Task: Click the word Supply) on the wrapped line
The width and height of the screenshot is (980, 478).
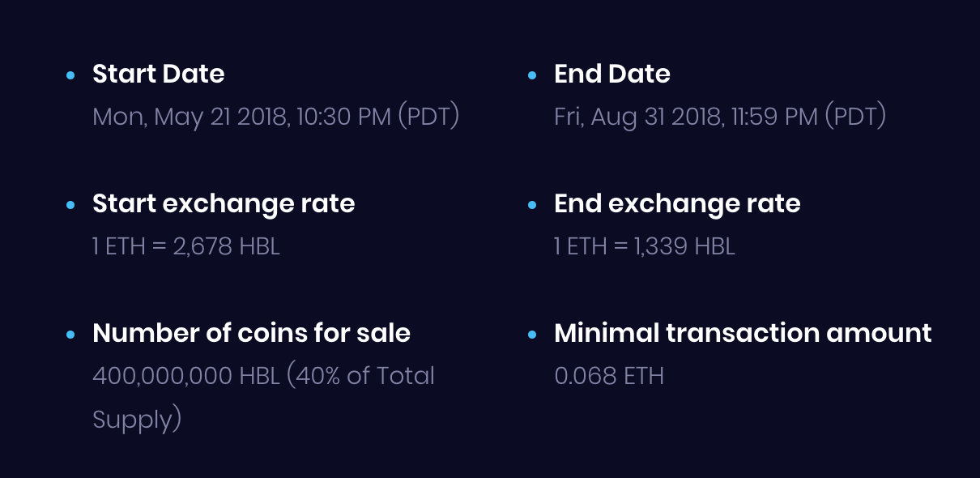Action: [x=137, y=420]
